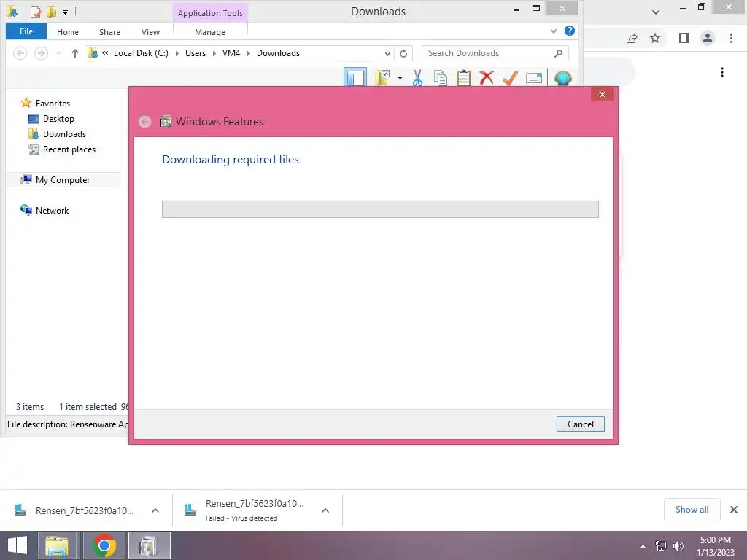
Task: Open Explorer help question mark icon
Action: pos(569,31)
